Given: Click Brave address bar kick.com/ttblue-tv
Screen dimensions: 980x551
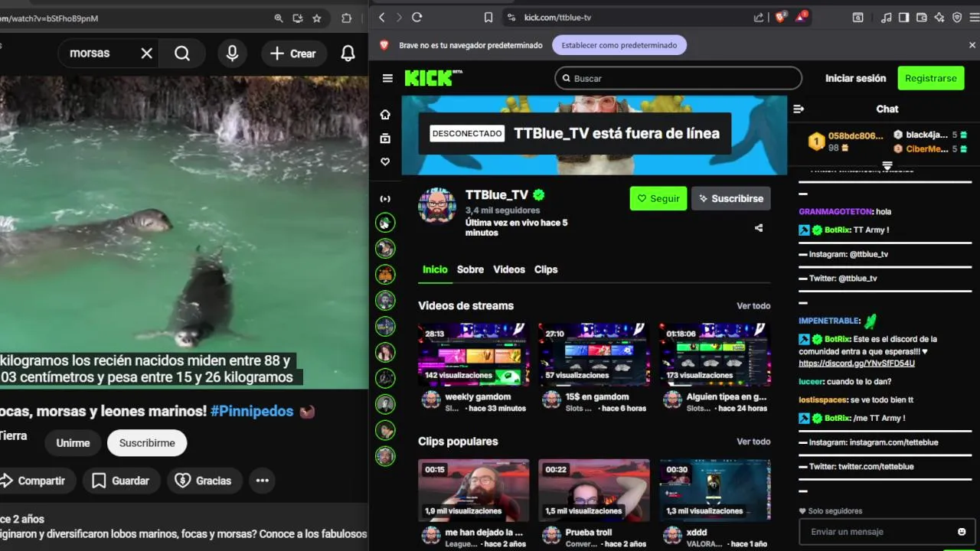Looking at the screenshot, I should tap(557, 18).
